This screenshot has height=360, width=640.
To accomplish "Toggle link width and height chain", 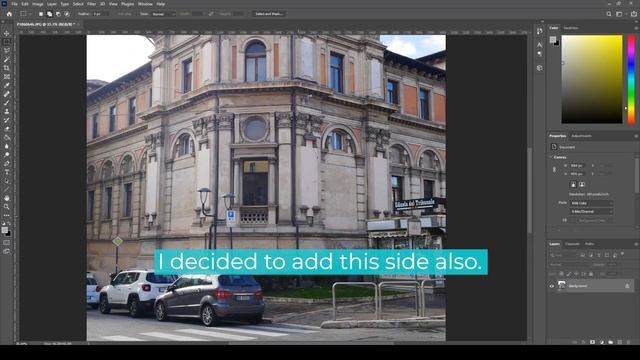I will [554, 169].
